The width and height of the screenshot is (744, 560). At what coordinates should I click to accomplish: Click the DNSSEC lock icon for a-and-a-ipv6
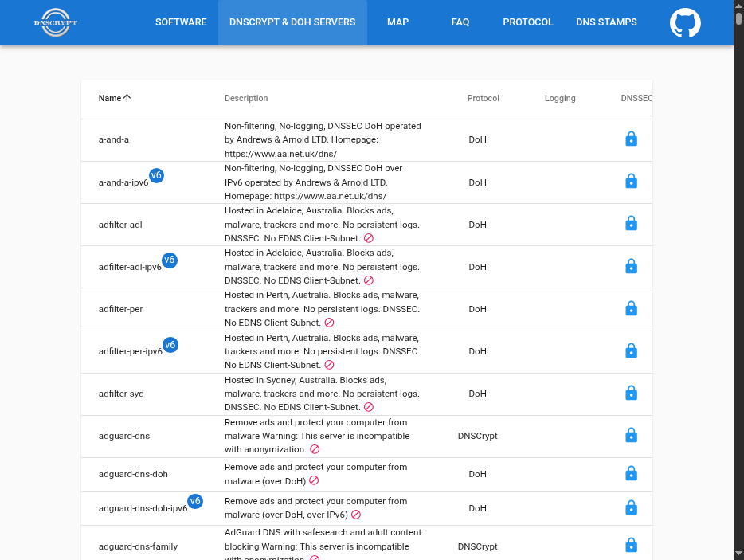pos(631,182)
